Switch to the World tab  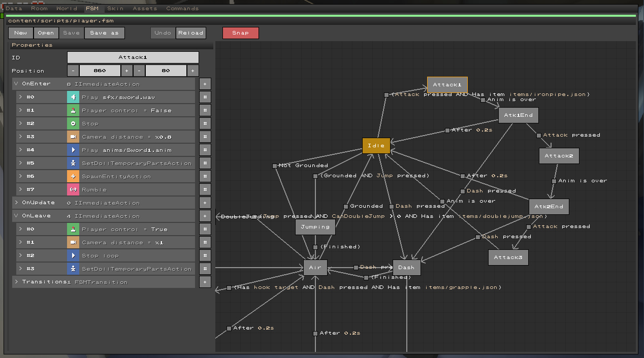click(67, 9)
